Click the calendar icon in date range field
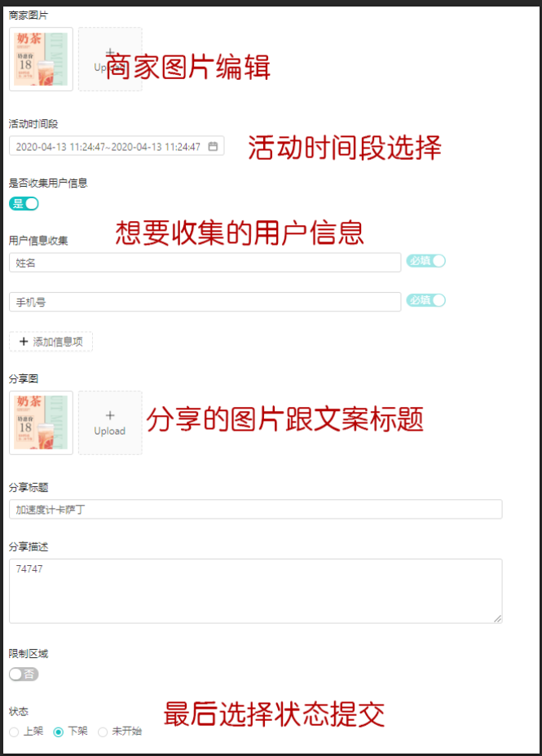The width and height of the screenshot is (542, 756). pos(213,146)
